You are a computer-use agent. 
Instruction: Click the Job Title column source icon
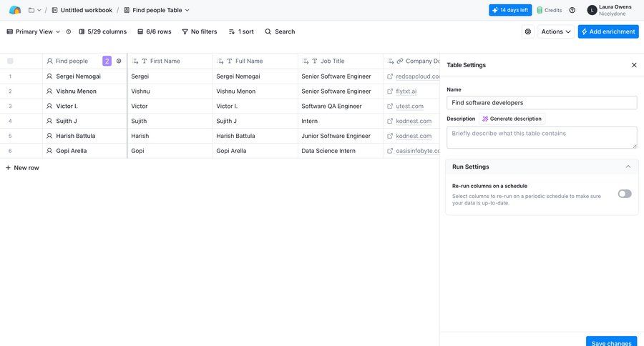pos(306,61)
